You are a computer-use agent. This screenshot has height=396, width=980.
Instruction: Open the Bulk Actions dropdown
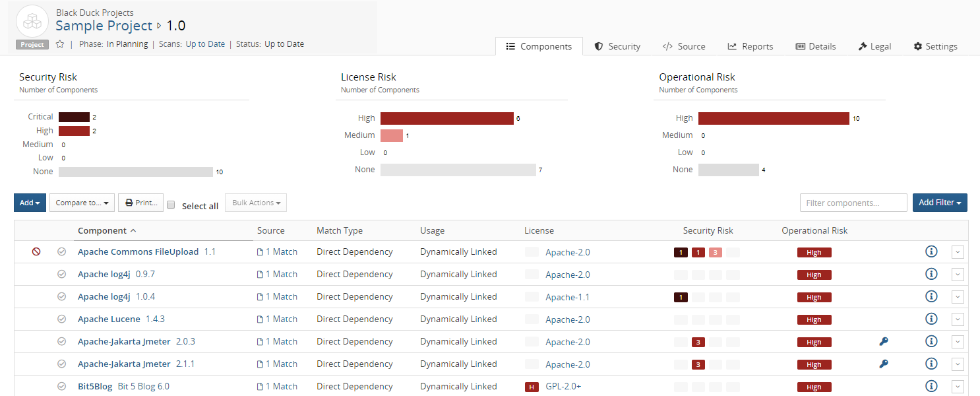(x=256, y=203)
